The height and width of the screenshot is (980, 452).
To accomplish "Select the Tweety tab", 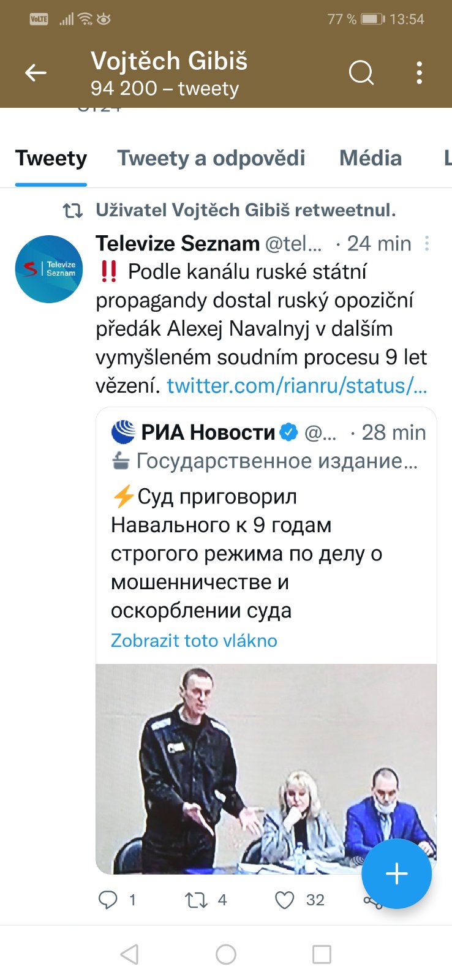I will 51,158.
